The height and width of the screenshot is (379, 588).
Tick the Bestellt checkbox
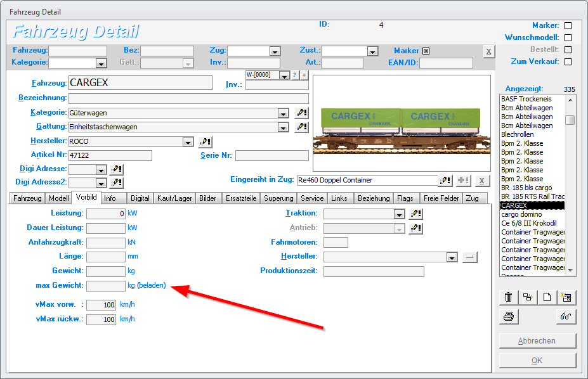(568, 49)
